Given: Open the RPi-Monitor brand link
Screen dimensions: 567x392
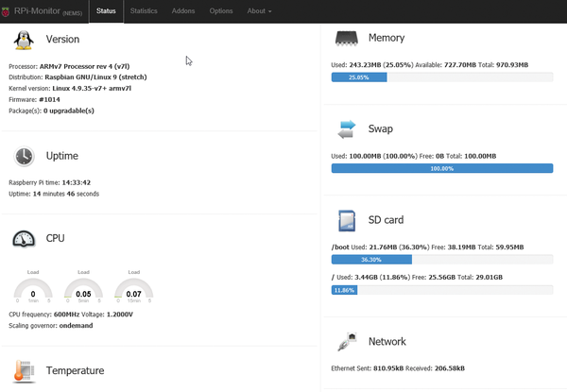Looking at the screenshot, I should pos(48,11).
